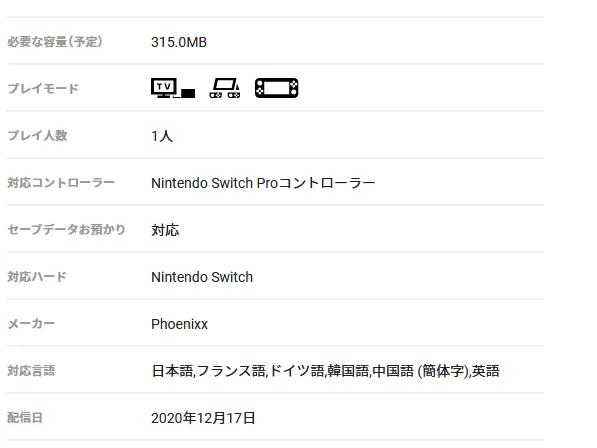Click the 対応ハード label
The width and height of the screenshot is (597, 448).
click(x=37, y=277)
